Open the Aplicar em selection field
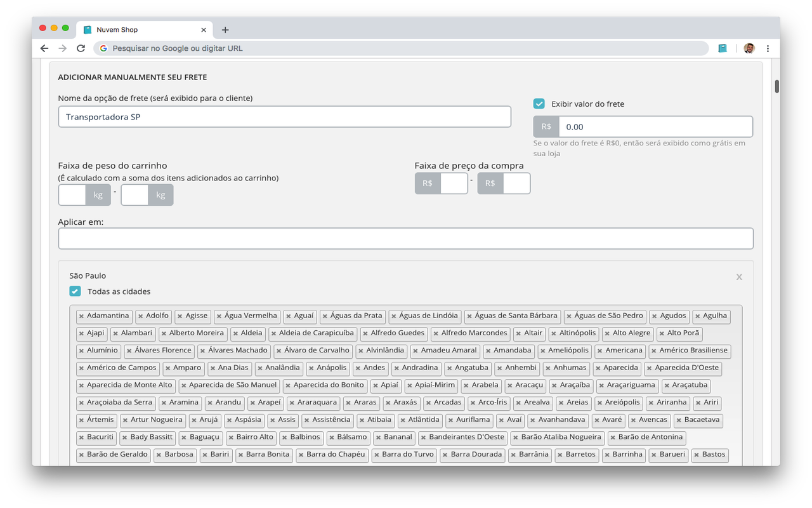 (406, 238)
